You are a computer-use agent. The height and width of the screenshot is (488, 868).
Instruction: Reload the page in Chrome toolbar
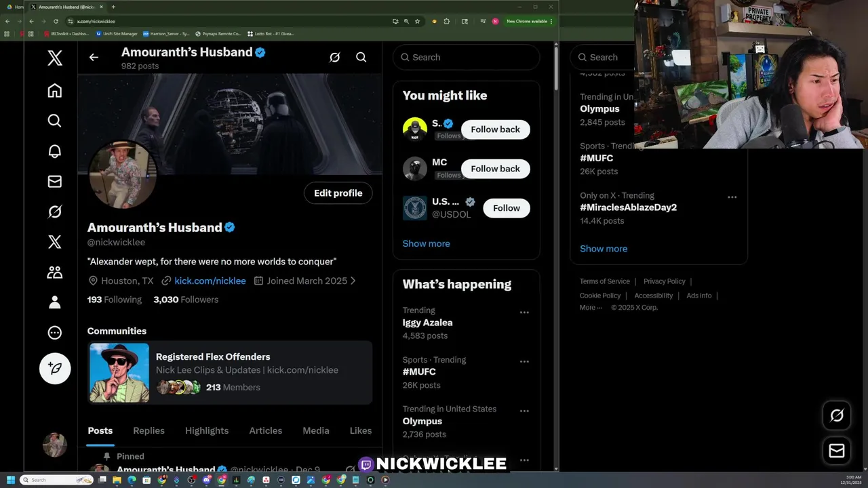[56, 21]
